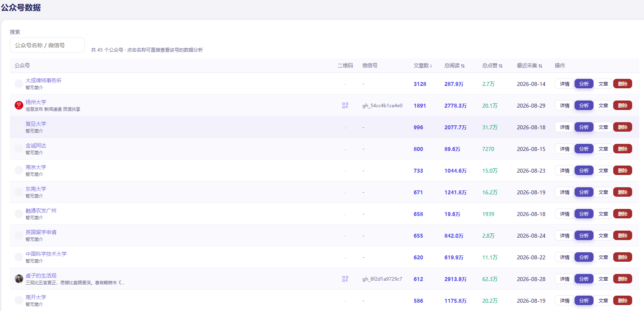Open 文章 for 南开大学
This screenshot has width=644, height=311.
(603, 301)
